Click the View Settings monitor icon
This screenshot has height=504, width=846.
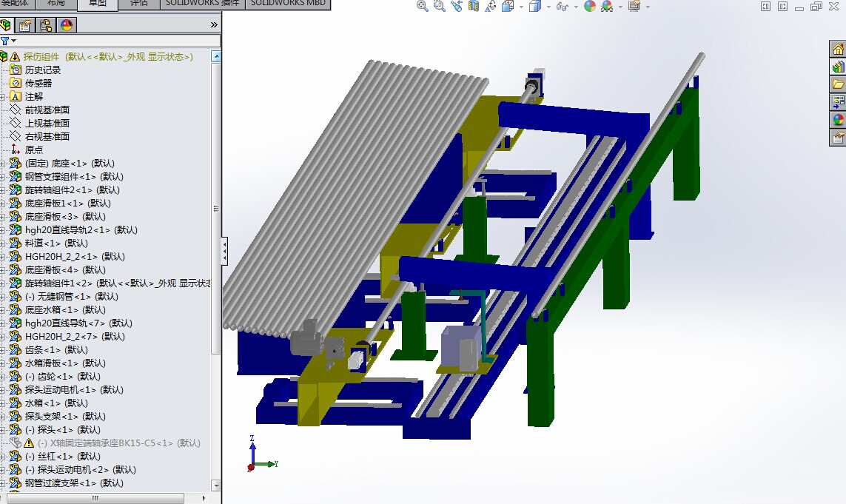(634, 6)
